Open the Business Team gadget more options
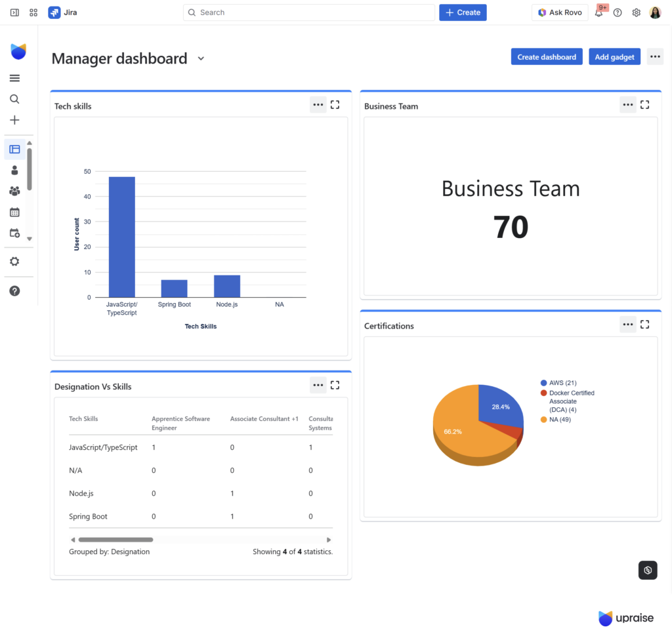 pyautogui.click(x=628, y=105)
